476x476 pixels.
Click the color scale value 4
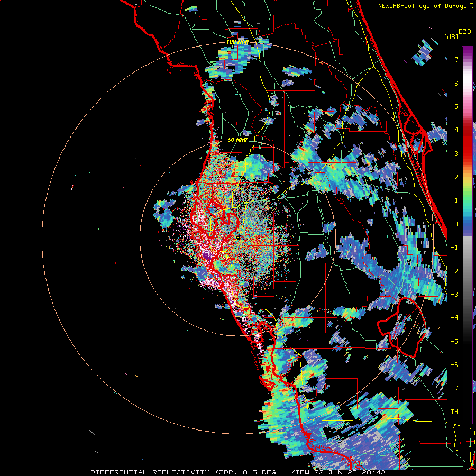(x=456, y=130)
